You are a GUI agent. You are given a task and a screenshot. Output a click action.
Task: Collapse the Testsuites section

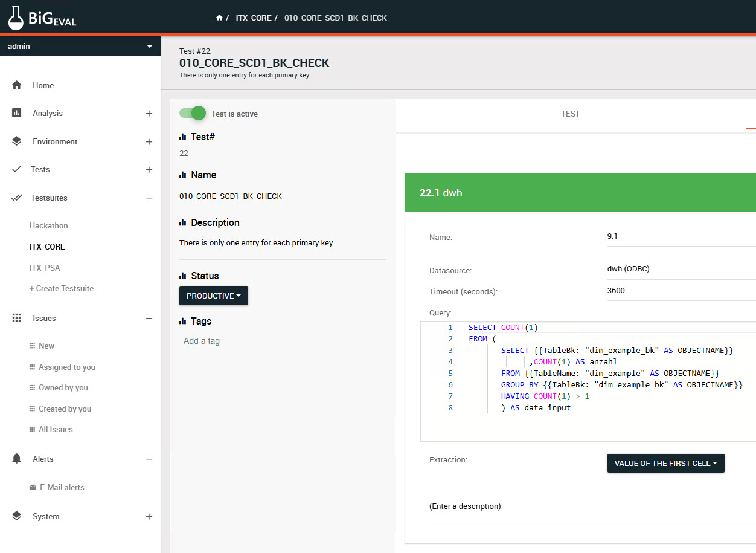tap(149, 198)
